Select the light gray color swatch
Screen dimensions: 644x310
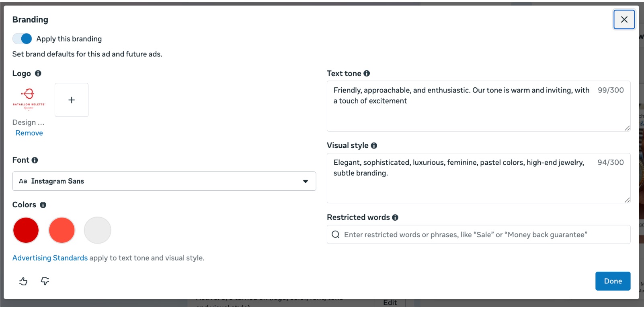98,230
